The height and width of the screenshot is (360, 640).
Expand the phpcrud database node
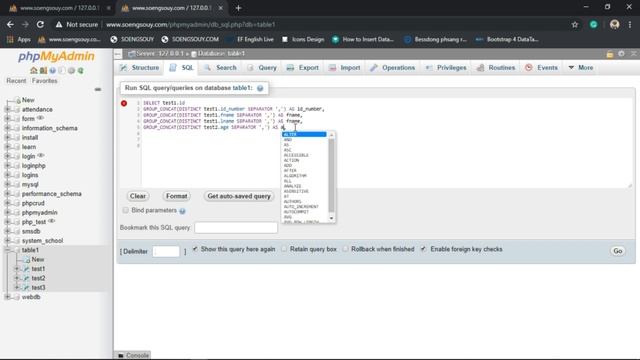click(7, 203)
